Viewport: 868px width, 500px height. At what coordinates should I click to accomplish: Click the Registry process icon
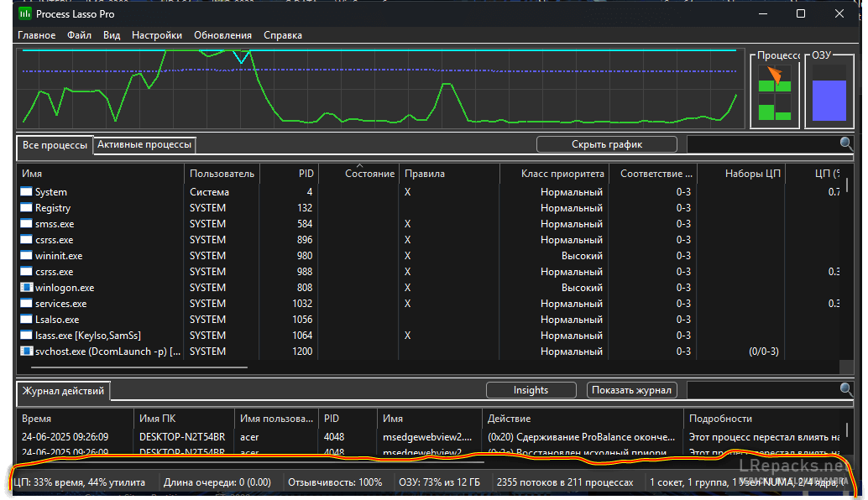(x=27, y=208)
